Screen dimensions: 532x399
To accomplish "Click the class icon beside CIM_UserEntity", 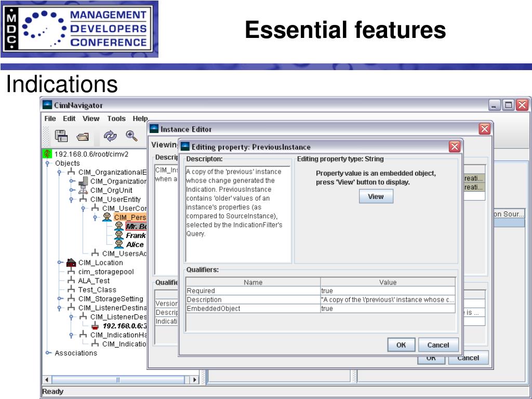I will (x=83, y=199).
